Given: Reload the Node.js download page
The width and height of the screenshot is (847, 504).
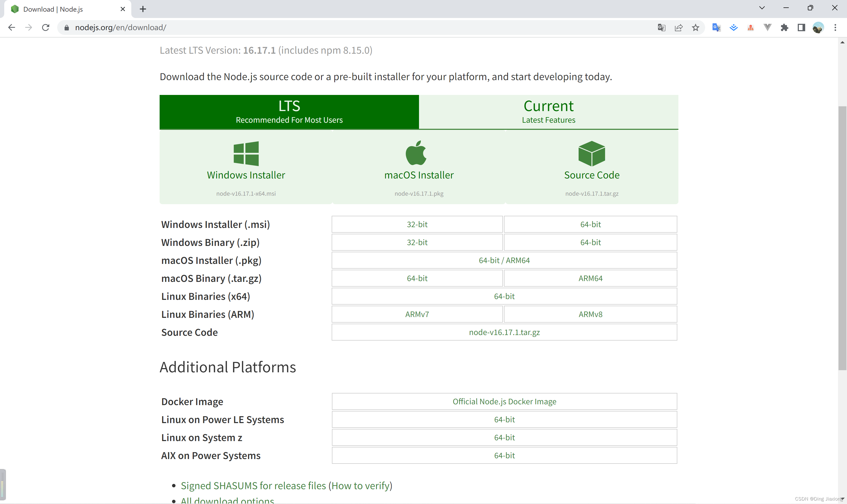Looking at the screenshot, I should (46, 28).
